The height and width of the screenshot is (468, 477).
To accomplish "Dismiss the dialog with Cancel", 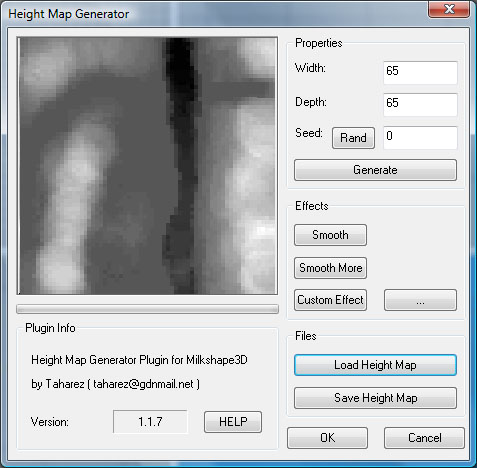I will click(424, 438).
